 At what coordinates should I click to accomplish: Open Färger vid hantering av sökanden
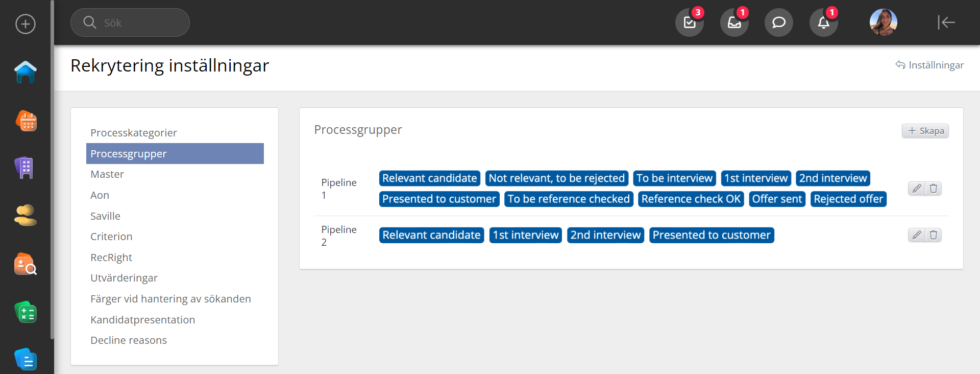170,299
